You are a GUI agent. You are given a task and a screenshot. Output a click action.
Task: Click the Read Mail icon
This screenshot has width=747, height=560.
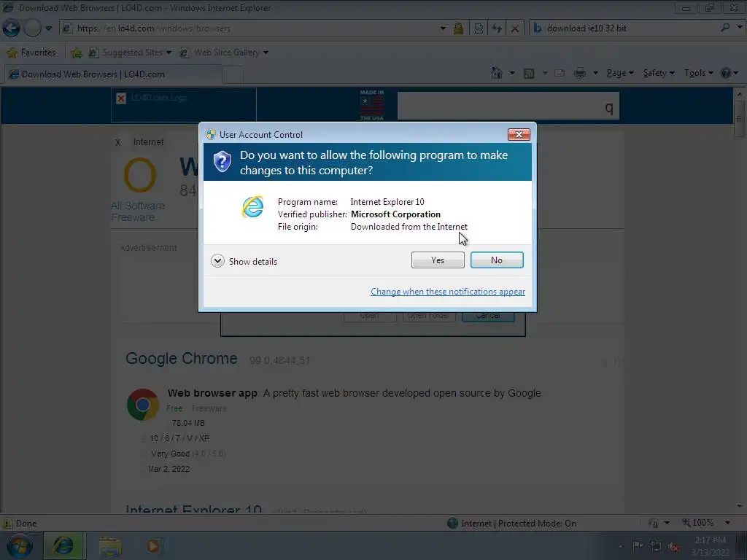(x=560, y=74)
